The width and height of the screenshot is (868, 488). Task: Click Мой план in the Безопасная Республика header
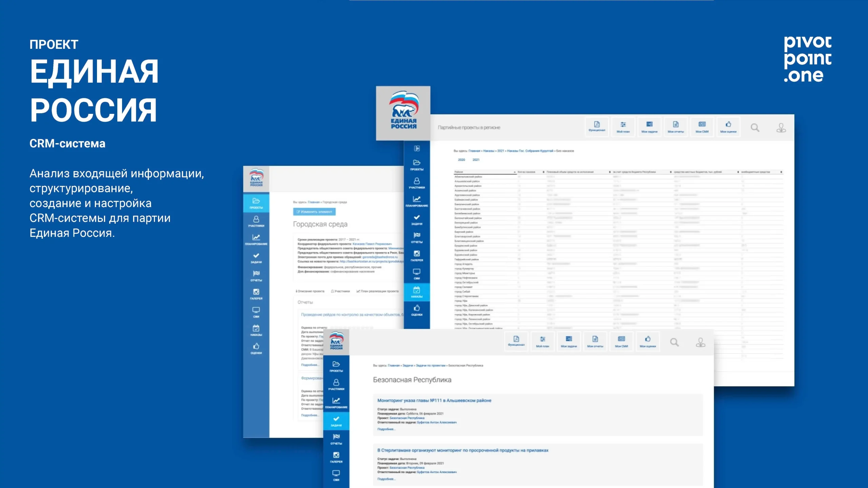[542, 341]
